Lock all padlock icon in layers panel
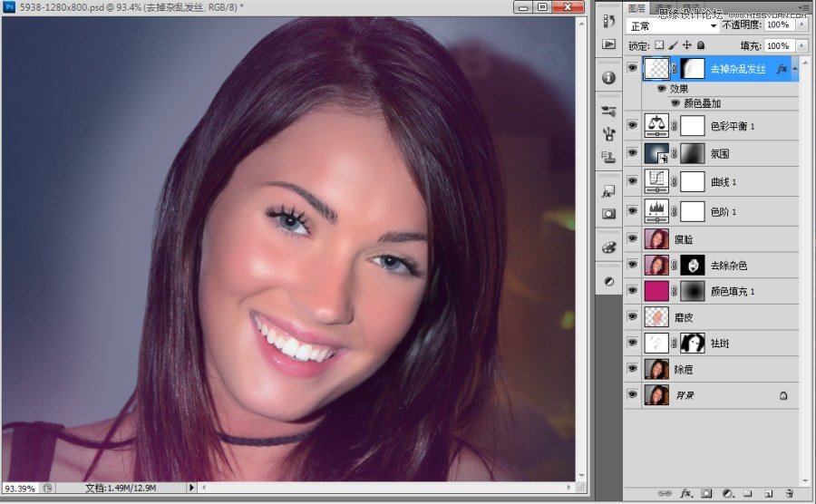 click(x=701, y=45)
